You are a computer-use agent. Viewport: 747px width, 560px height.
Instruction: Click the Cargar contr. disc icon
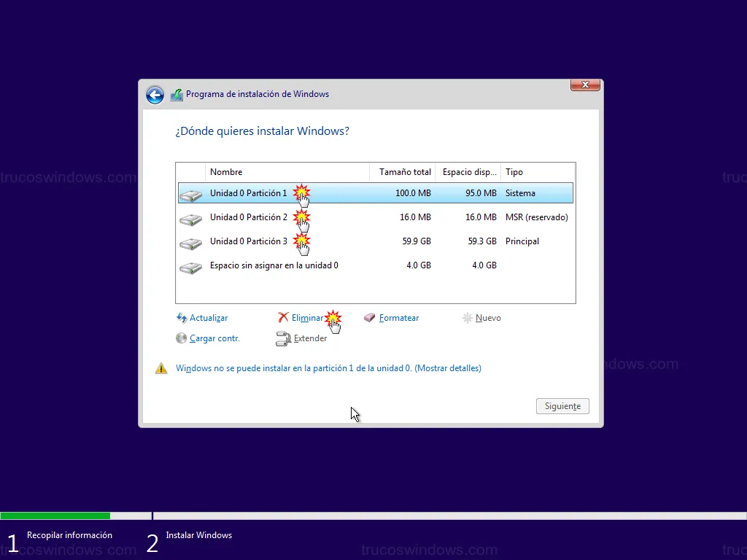(x=182, y=338)
